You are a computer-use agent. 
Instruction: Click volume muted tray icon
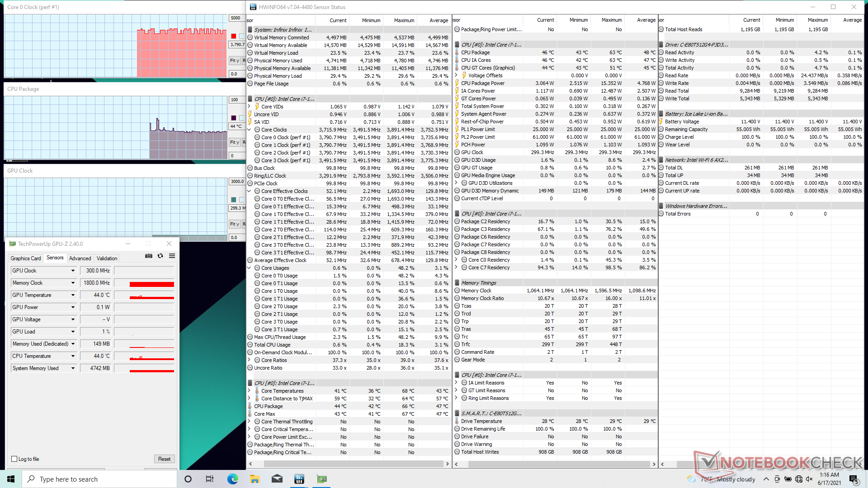pyautogui.click(x=809, y=479)
